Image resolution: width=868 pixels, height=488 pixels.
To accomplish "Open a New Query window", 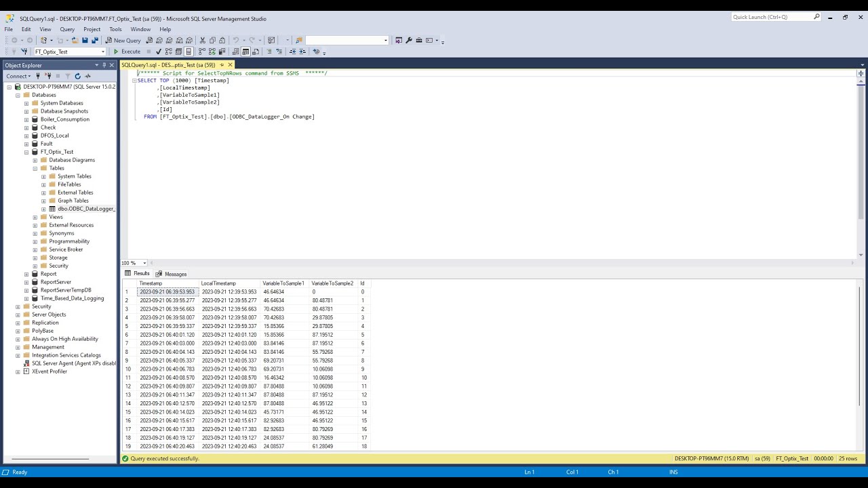I will 123,40.
